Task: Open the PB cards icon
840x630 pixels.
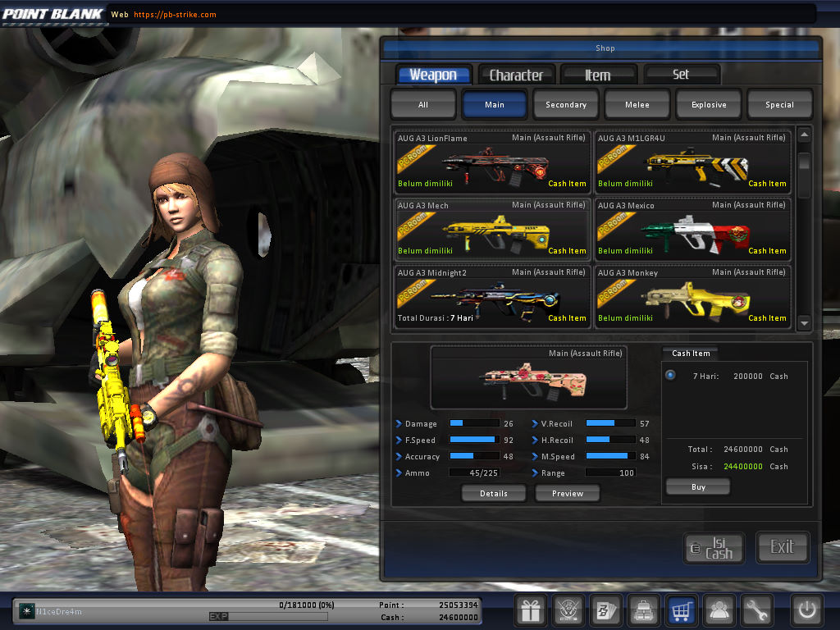Action: pyautogui.click(x=605, y=610)
